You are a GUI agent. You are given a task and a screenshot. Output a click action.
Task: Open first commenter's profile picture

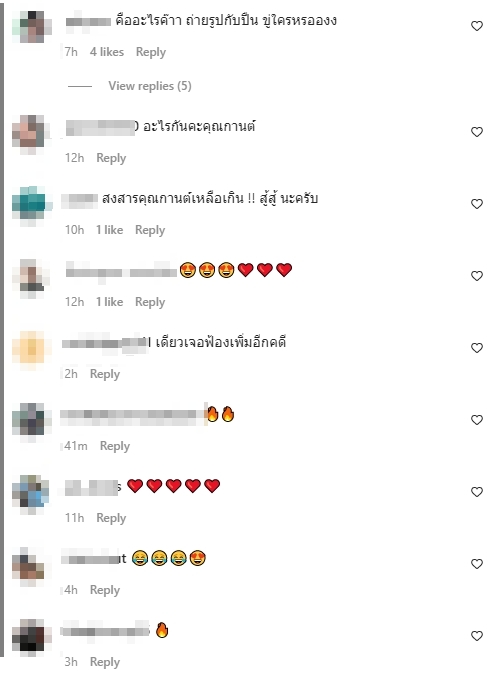click(x=30, y=26)
